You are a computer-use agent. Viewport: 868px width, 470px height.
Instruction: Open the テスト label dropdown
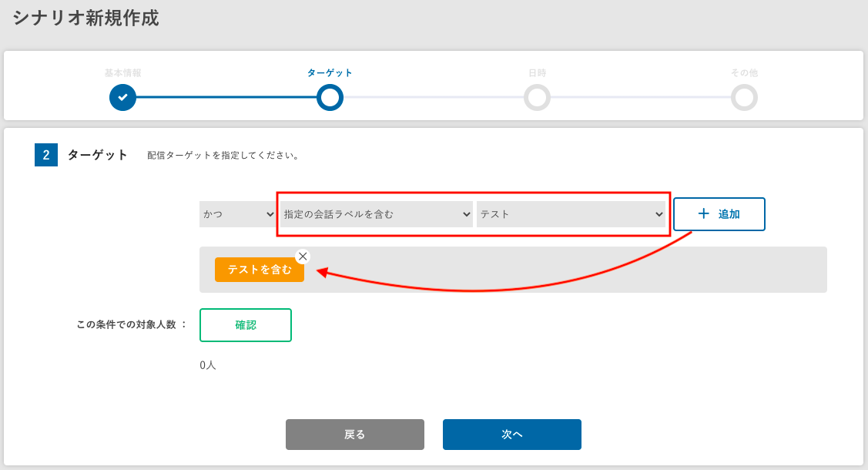[571, 214]
